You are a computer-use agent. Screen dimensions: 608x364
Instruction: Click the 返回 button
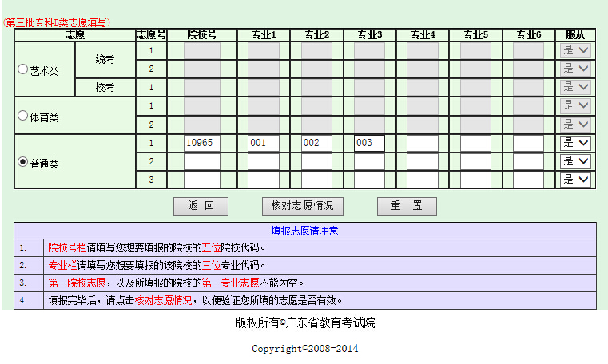pos(201,206)
